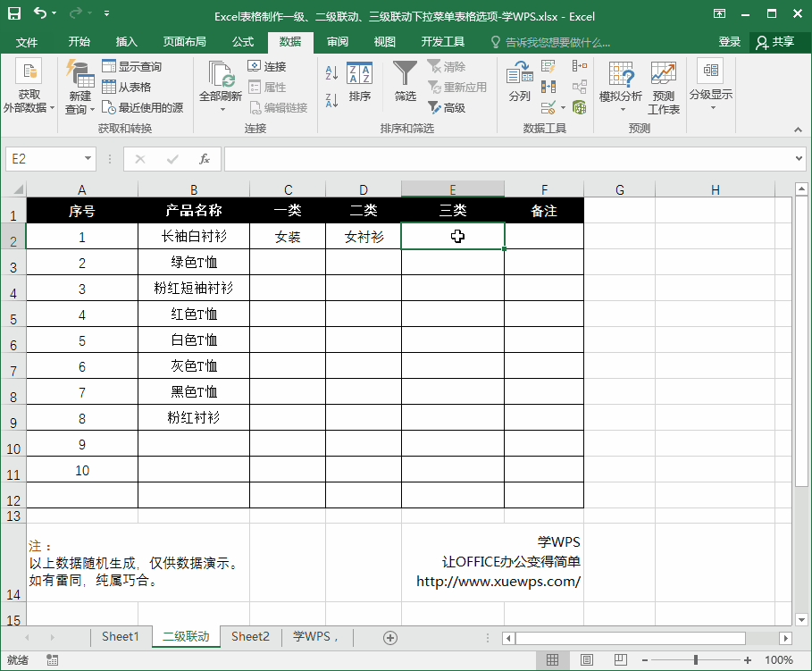Open the Sheet1 worksheet tab
Image resolution: width=812 pixels, height=671 pixels.
[120, 636]
